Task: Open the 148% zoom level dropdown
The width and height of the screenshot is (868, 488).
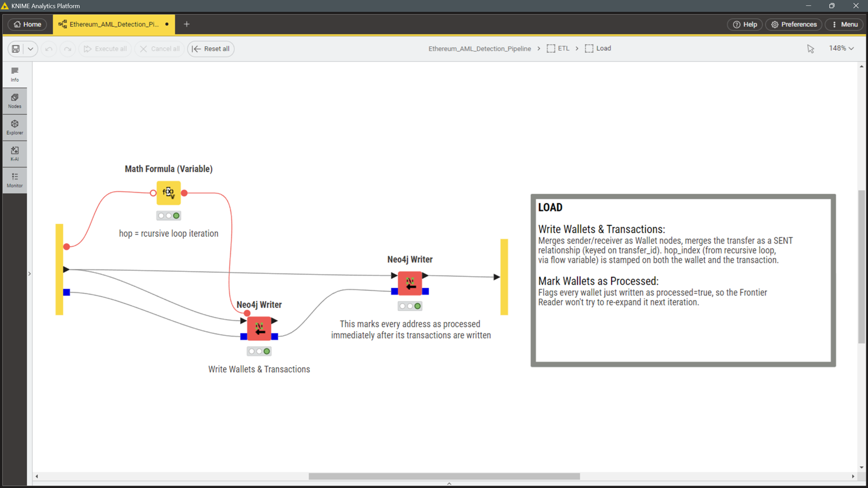Action: pos(842,48)
